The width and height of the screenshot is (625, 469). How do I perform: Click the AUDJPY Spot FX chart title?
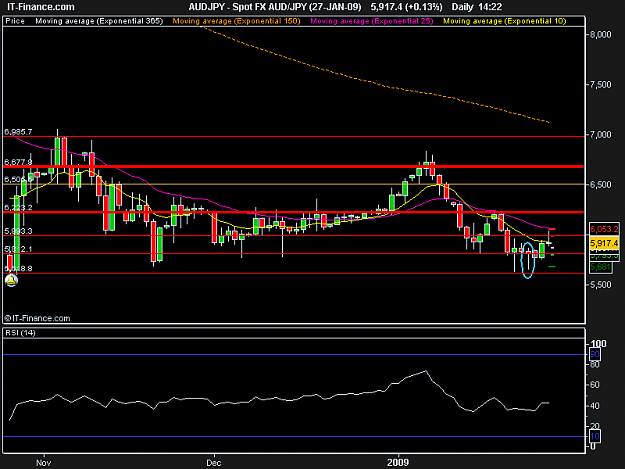[275, 7]
